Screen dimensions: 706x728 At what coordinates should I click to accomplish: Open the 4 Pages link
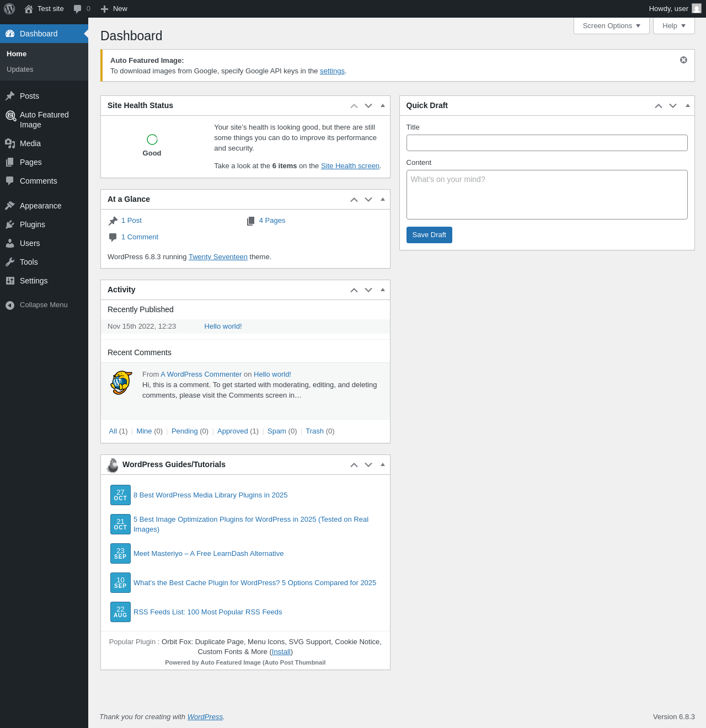pyautogui.click(x=272, y=221)
